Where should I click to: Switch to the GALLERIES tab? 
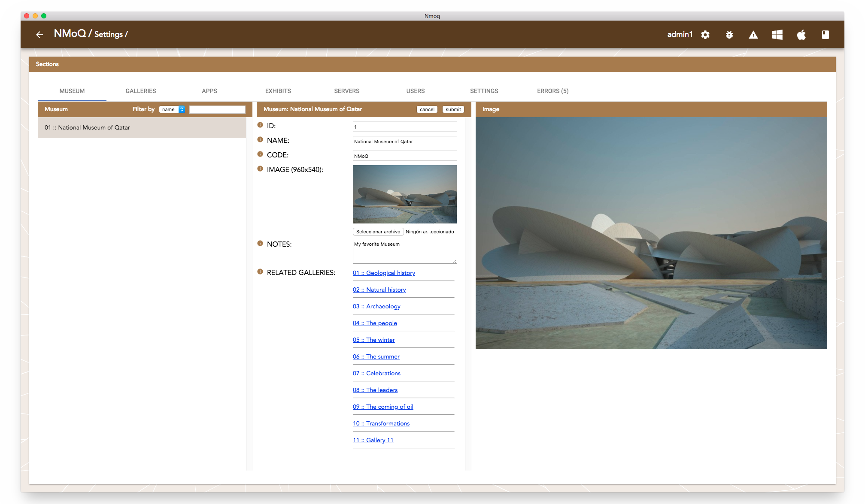(x=141, y=91)
